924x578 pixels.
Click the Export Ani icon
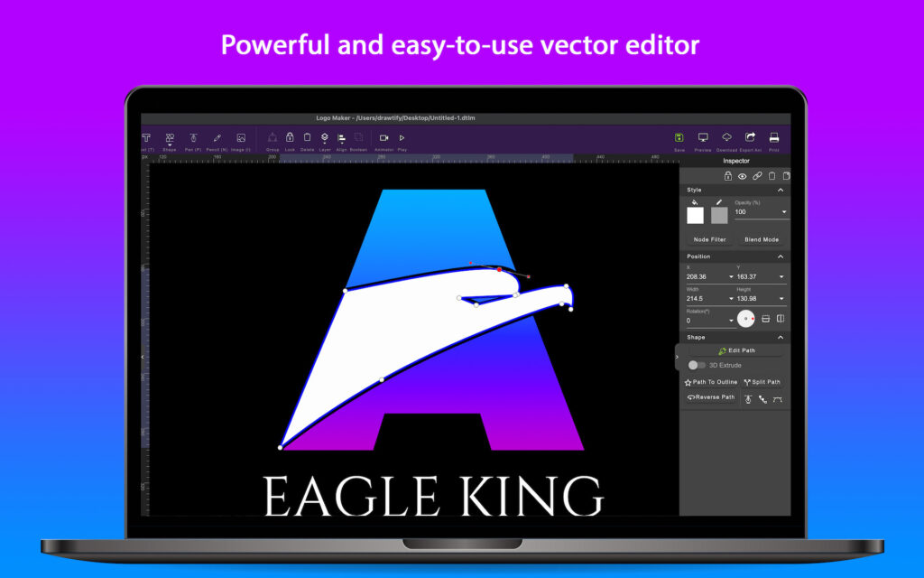tap(750, 137)
